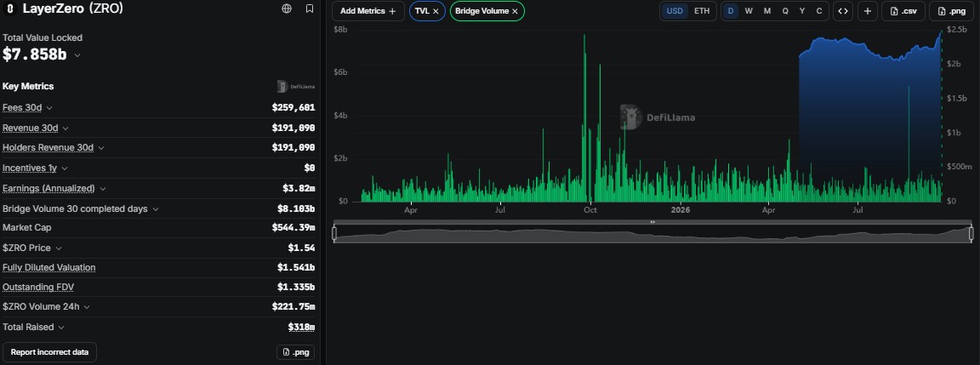This screenshot has width=980, height=365.
Task: Click the $318m total raised value
Action: [x=301, y=327]
